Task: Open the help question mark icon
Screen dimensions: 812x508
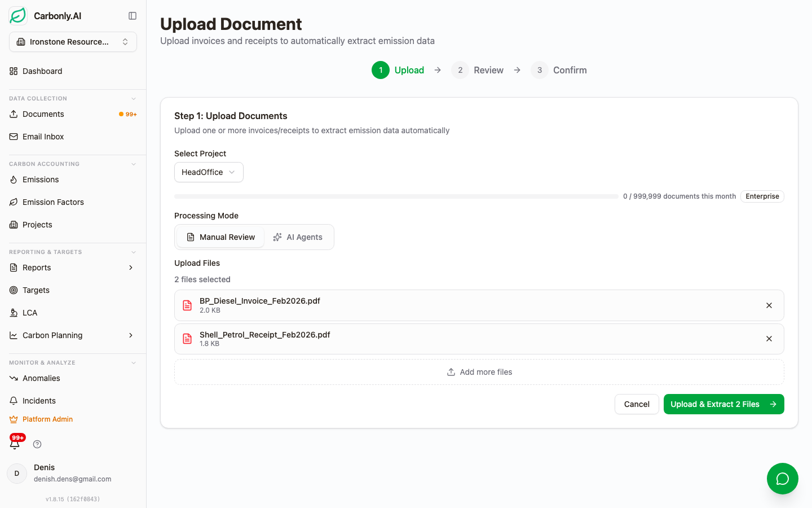Action: coord(37,444)
